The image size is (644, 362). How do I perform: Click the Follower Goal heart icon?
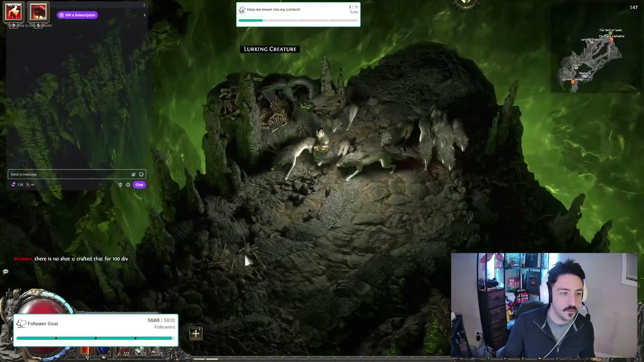click(21, 323)
